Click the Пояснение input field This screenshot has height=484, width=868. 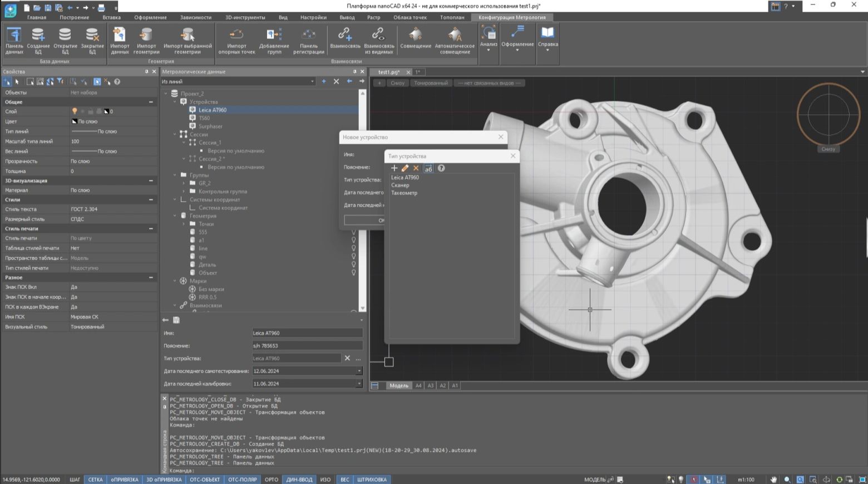[307, 346]
